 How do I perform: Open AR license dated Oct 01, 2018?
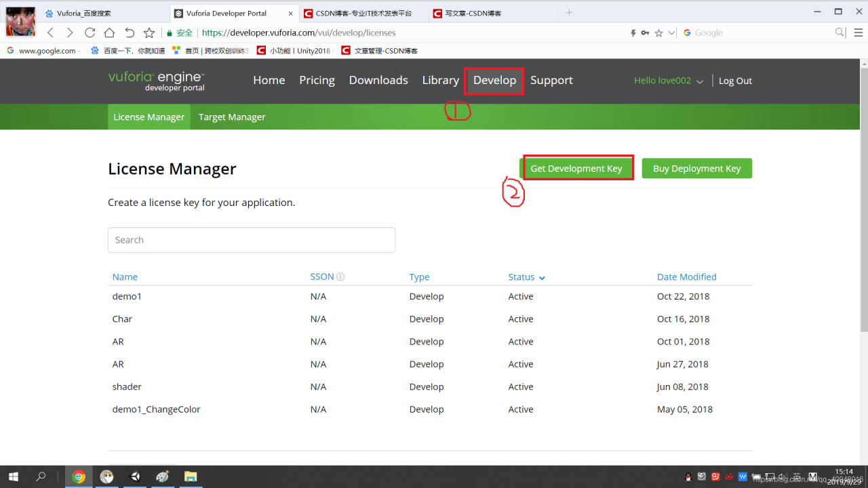pos(118,342)
